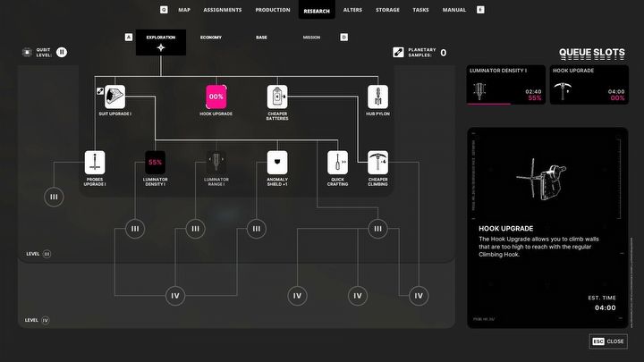
Task: Open the Production tab
Action: (272, 10)
